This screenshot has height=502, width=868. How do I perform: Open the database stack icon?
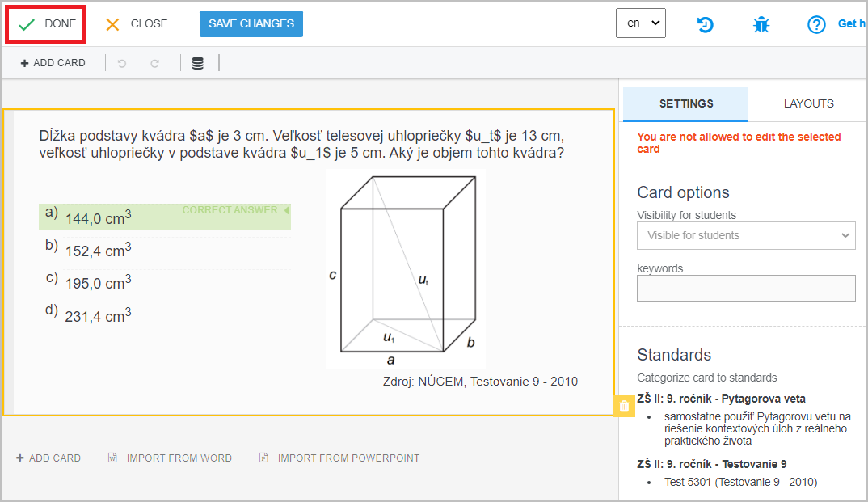pos(197,63)
